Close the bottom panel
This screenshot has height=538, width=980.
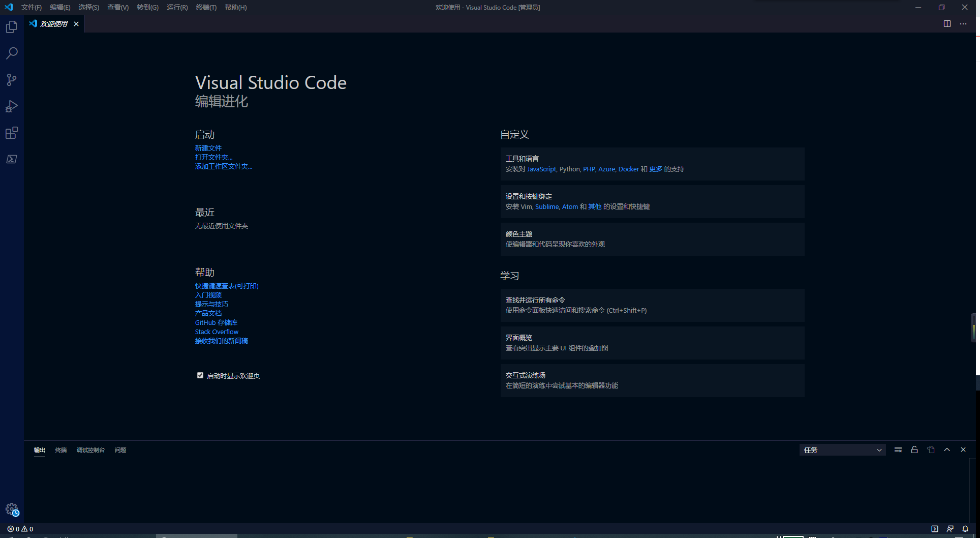[963, 450]
